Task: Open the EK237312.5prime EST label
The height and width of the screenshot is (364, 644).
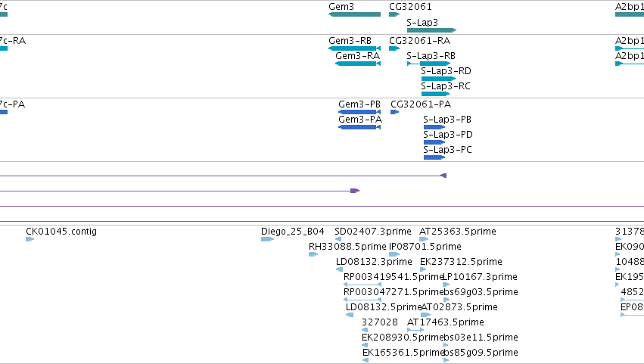Action: click(461, 262)
